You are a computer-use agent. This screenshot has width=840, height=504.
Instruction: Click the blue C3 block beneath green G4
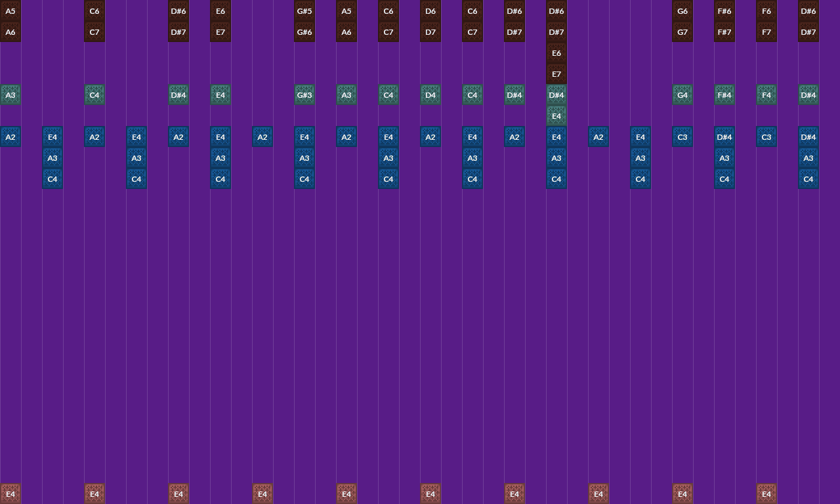(x=682, y=136)
